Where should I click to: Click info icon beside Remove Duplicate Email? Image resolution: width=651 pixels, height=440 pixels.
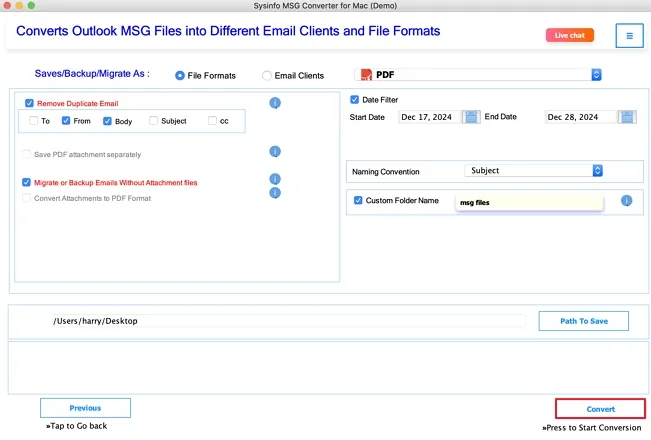[275, 103]
